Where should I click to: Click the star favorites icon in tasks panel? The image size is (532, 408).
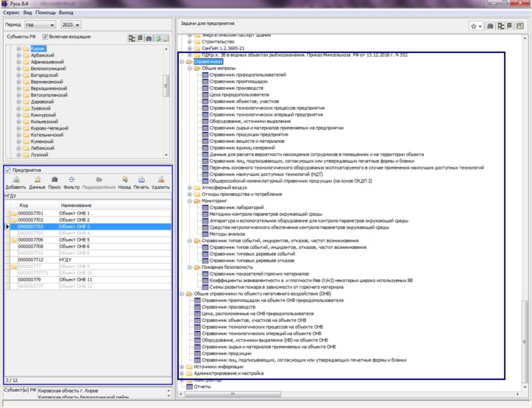tap(474, 26)
